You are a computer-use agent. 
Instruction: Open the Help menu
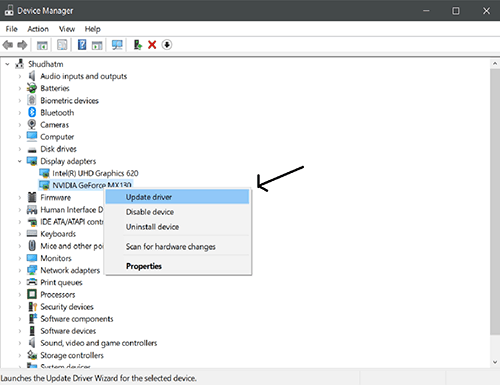[92, 29]
